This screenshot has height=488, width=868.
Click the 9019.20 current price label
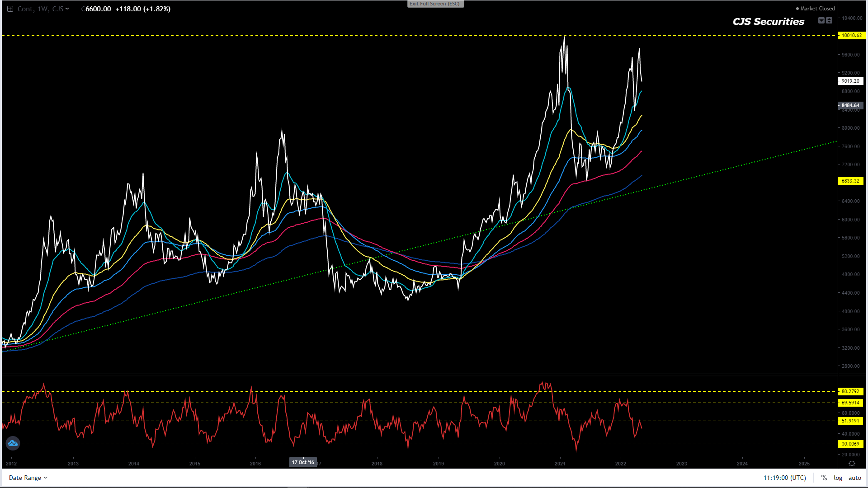[850, 81]
